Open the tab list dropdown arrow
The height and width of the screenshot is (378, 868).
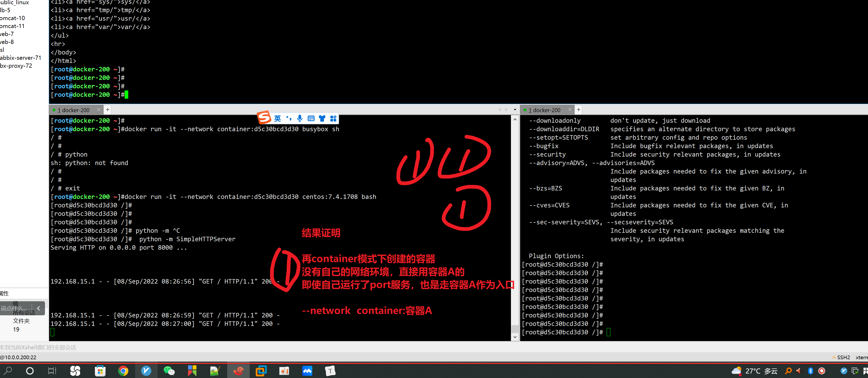(x=515, y=110)
